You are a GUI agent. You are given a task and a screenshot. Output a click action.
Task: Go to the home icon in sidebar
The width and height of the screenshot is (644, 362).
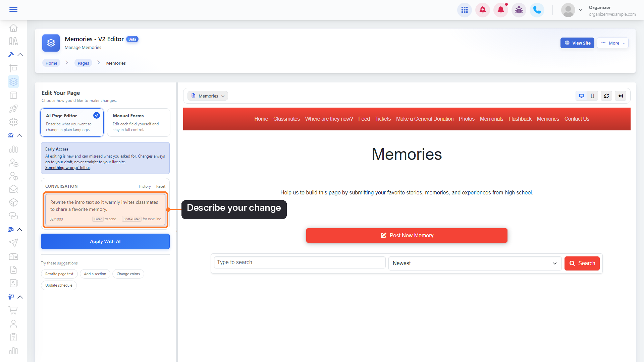(x=13, y=28)
